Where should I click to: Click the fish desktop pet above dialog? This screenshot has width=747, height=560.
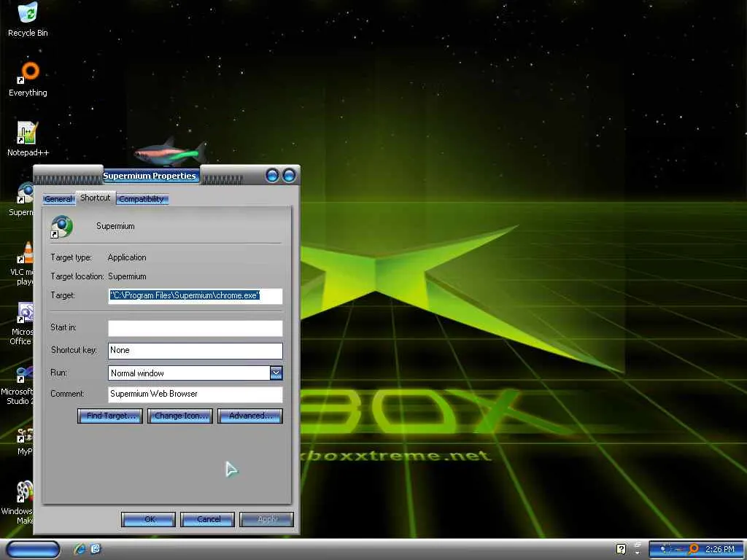[171, 152]
